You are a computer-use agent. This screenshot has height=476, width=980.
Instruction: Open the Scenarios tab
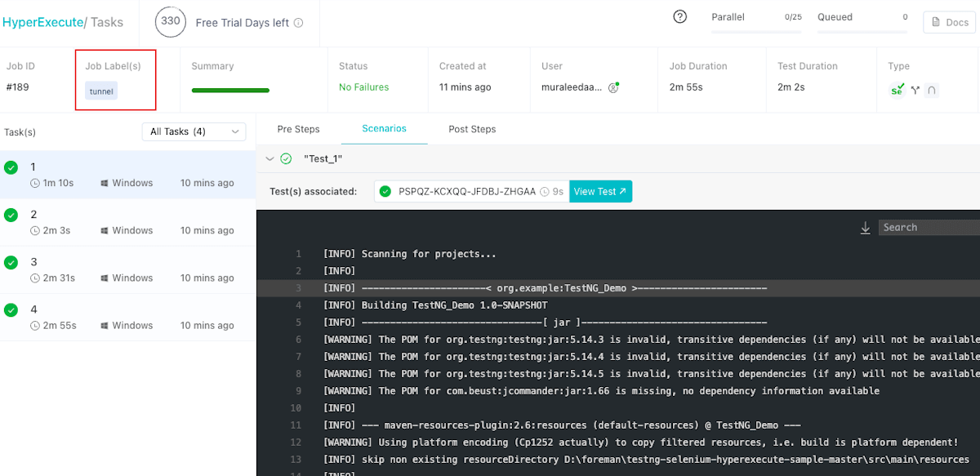pyautogui.click(x=384, y=128)
